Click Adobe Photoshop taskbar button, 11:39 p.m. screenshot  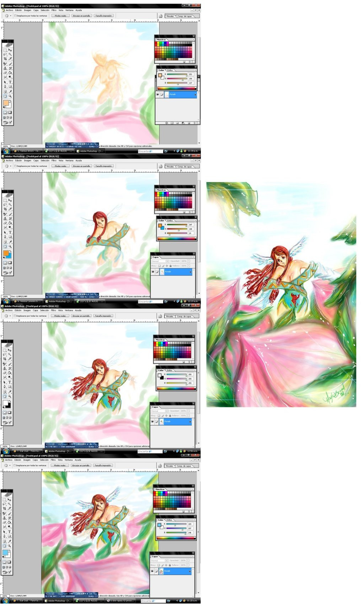pos(90,151)
